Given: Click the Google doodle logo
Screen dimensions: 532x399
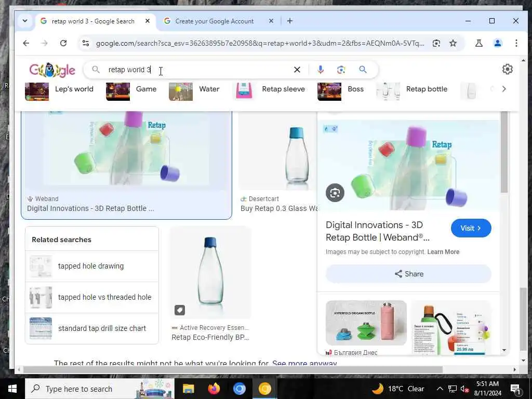Looking at the screenshot, I should click(52, 70).
